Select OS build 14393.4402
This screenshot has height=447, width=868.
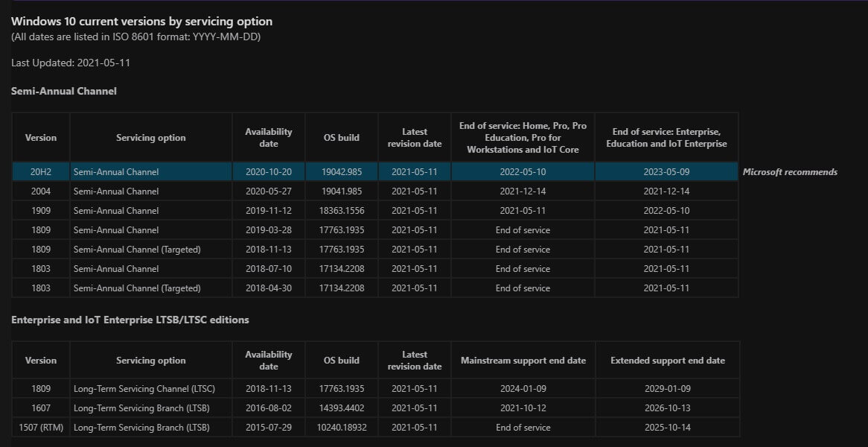(342, 408)
